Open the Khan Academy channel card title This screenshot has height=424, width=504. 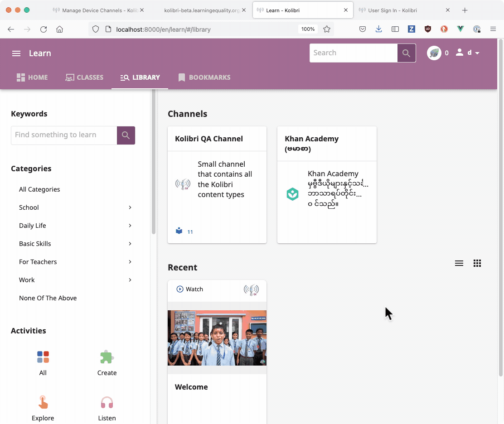(x=311, y=144)
